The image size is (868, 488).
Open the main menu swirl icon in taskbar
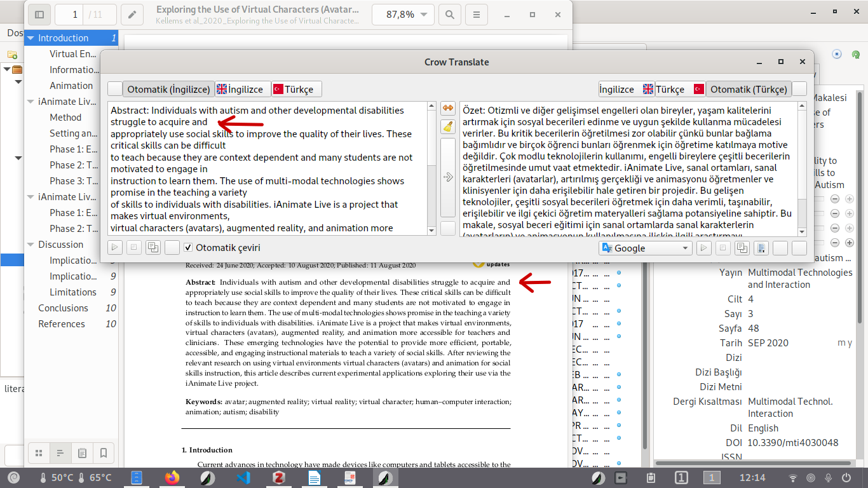[13, 478]
